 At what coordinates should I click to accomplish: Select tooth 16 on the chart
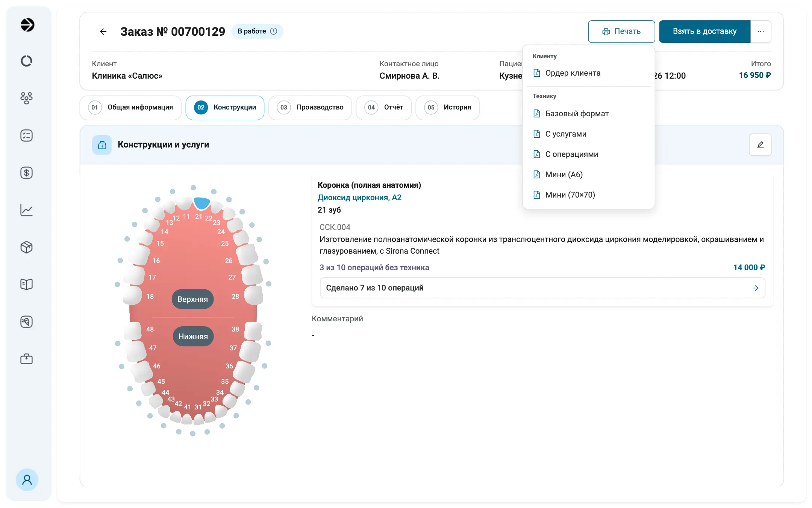(x=140, y=254)
